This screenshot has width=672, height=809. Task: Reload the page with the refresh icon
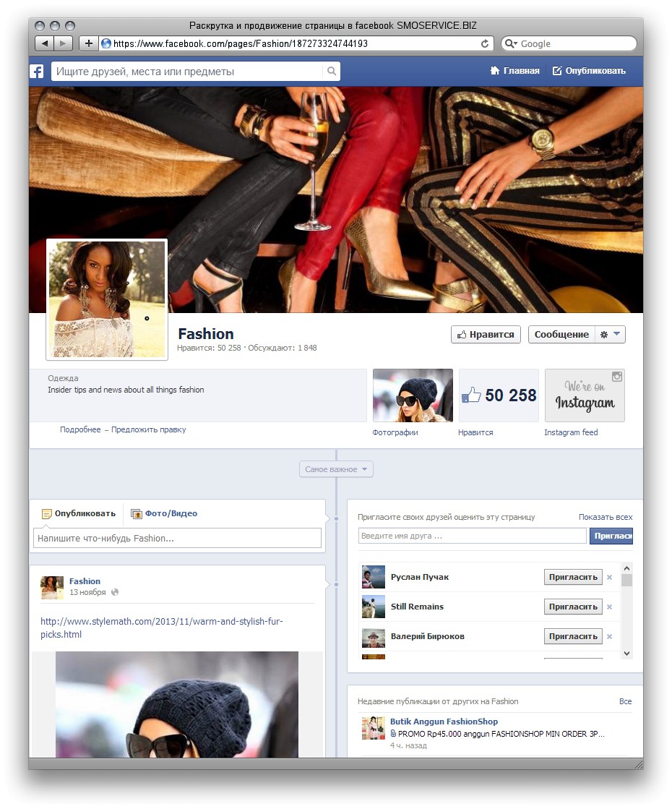pos(485,43)
